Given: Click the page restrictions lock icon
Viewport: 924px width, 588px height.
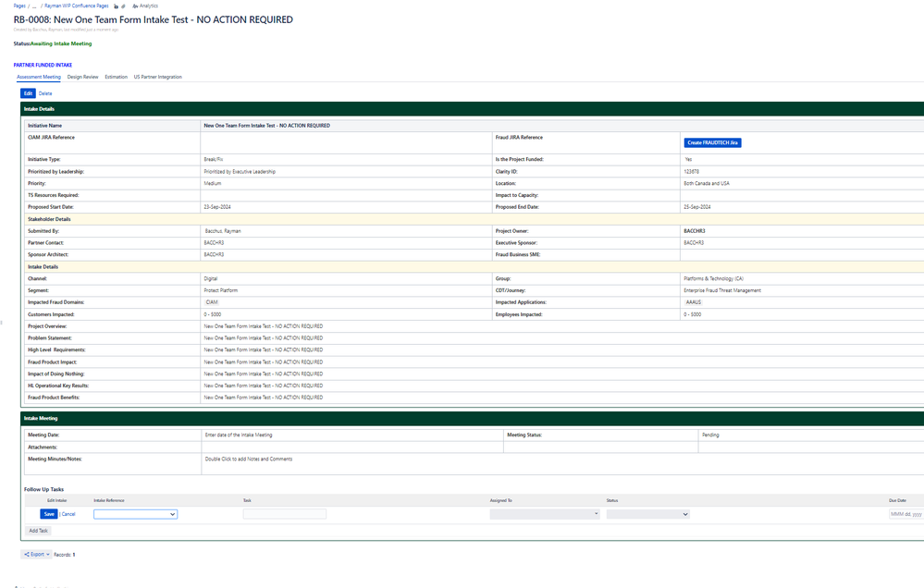Looking at the screenshot, I should click(117, 6).
